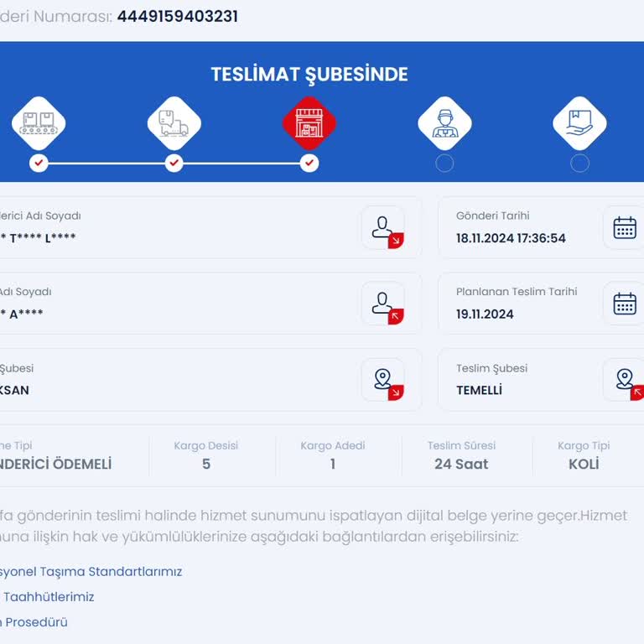Open the Taahhütlerimiz link

pos(48,597)
